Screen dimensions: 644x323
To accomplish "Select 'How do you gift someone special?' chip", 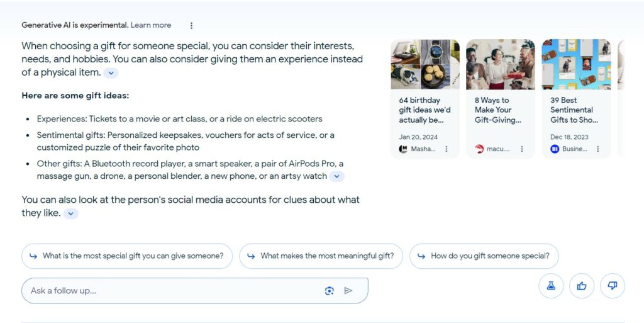I will [484, 256].
